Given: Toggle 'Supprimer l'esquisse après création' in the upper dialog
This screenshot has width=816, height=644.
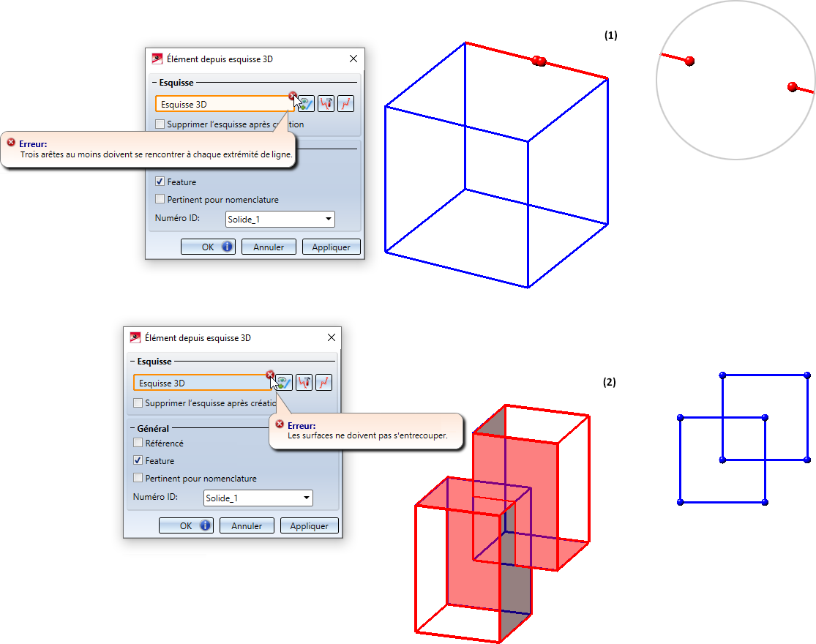Looking at the screenshot, I should click(x=160, y=124).
